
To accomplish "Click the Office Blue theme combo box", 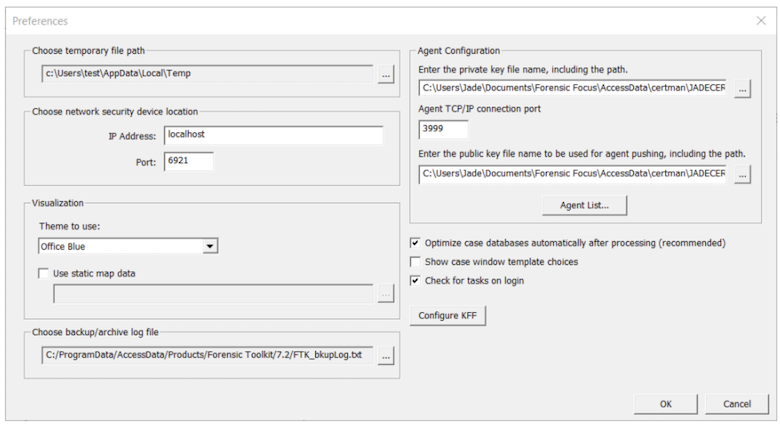I will [128, 246].
